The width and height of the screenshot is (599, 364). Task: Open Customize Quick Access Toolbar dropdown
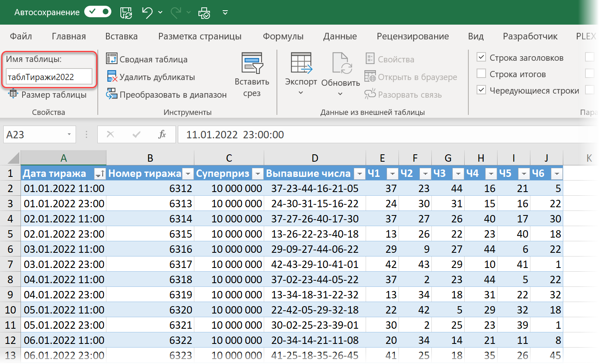tap(225, 12)
